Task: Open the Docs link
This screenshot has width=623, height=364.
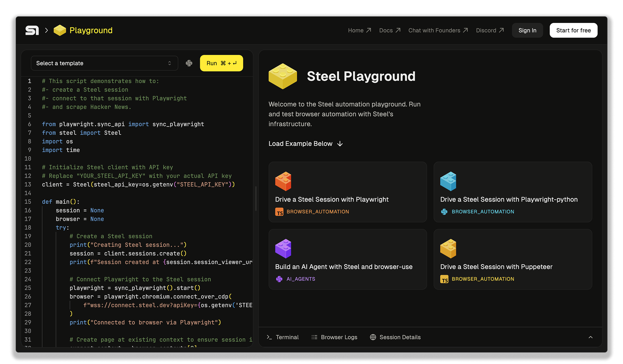Action: (x=390, y=30)
